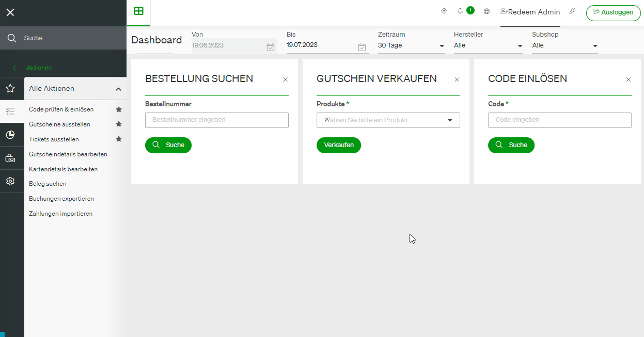The height and width of the screenshot is (337, 644).
Task: Click the search magnifier icon in sidebar
Action: [x=11, y=38]
